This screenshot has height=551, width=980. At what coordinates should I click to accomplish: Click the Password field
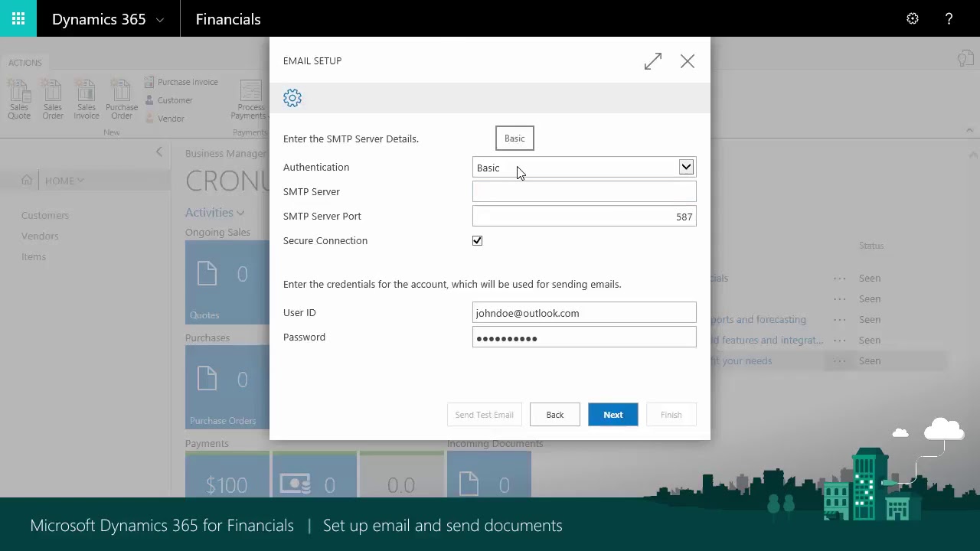coord(584,337)
